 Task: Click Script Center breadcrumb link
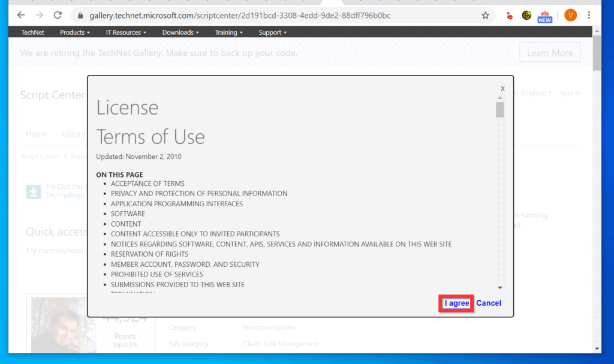41,157
